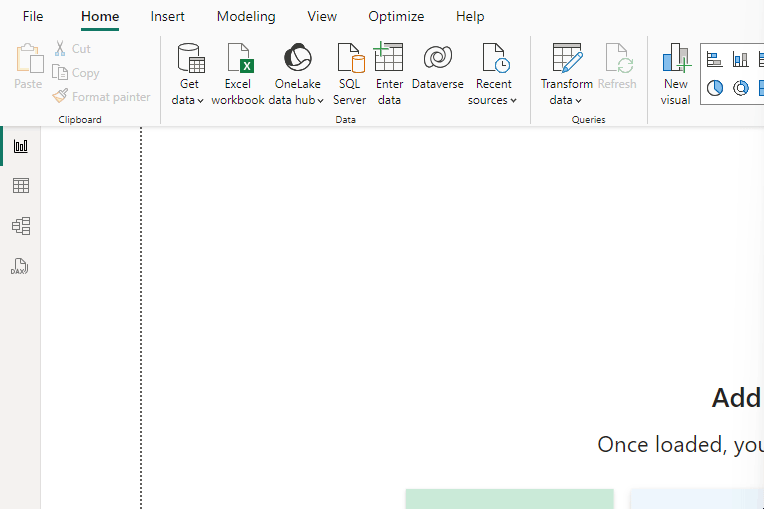Expand the Transform data dropdown
764x509 pixels.
tap(578, 101)
